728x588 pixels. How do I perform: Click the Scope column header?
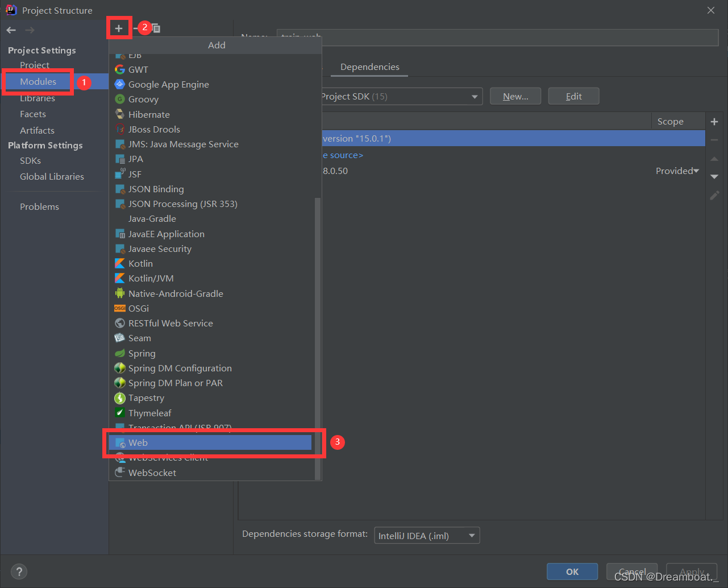point(671,121)
